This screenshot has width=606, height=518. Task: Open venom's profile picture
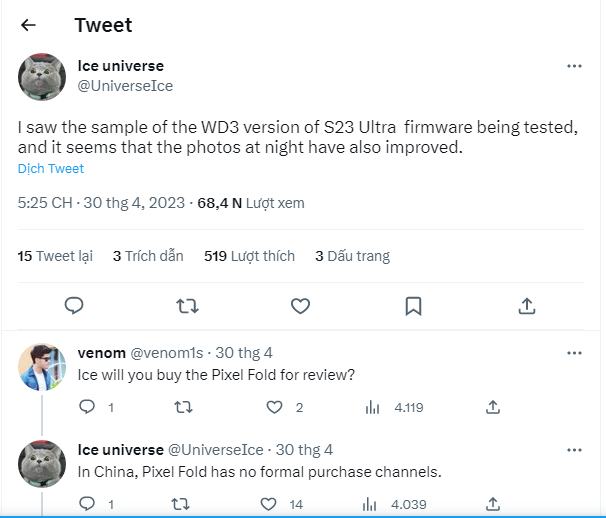43,366
